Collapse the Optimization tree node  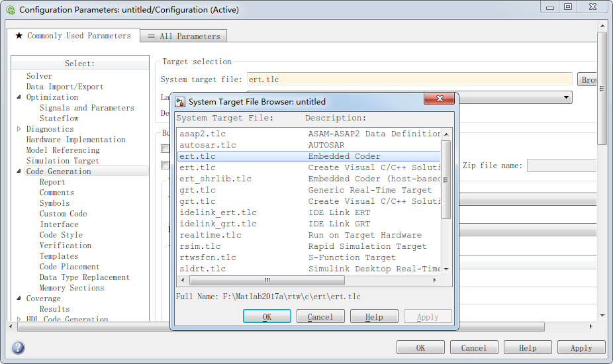[19, 97]
